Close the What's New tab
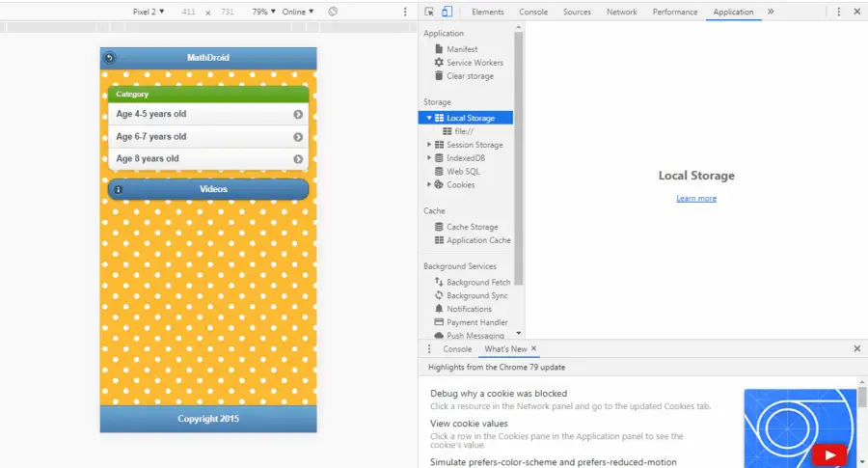868x468 pixels. 533,348
